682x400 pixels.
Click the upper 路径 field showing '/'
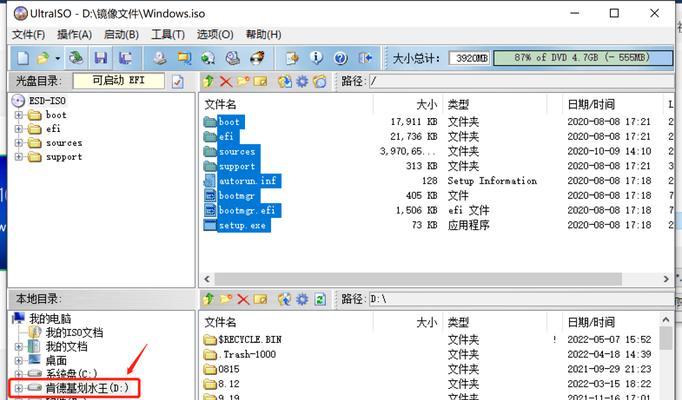(x=521, y=81)
